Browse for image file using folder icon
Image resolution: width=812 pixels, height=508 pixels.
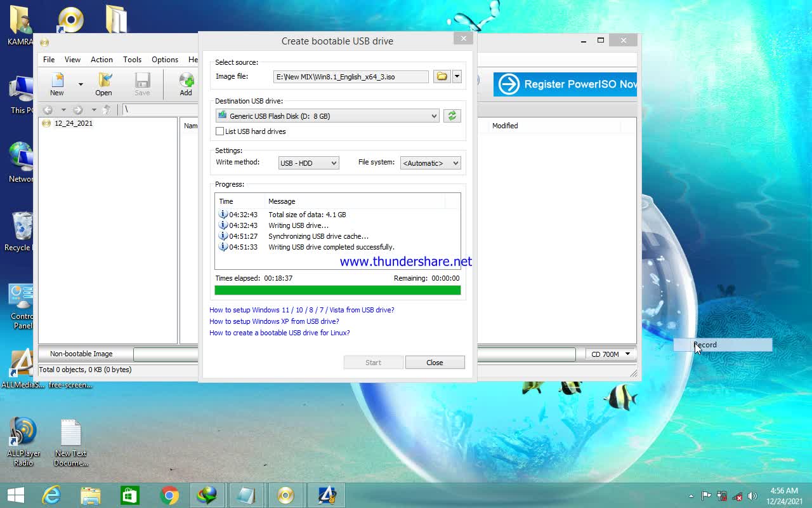click(x=442, y=77)
